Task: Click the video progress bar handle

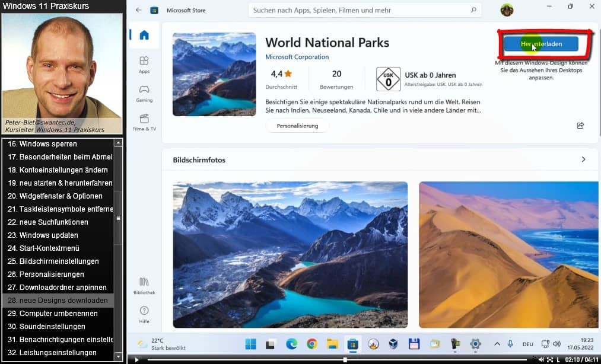Action: [345, 359]
